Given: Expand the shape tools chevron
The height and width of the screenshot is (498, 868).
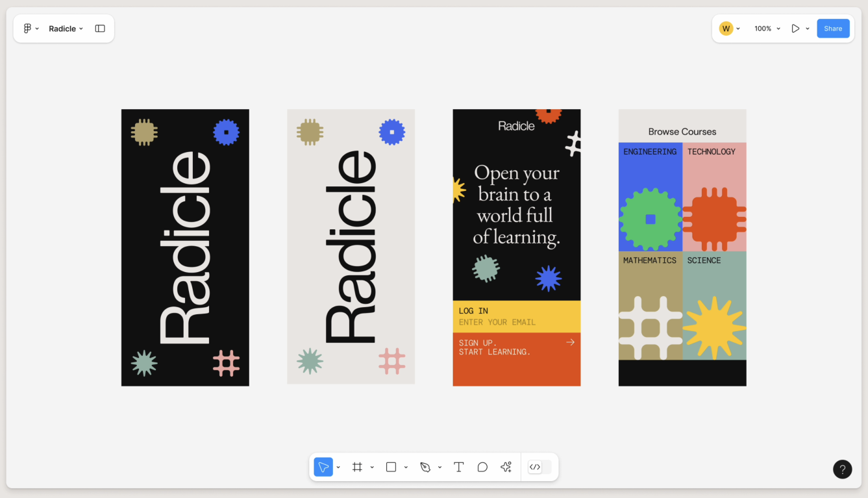Looking at the screenshot, I should pos(406,467).
